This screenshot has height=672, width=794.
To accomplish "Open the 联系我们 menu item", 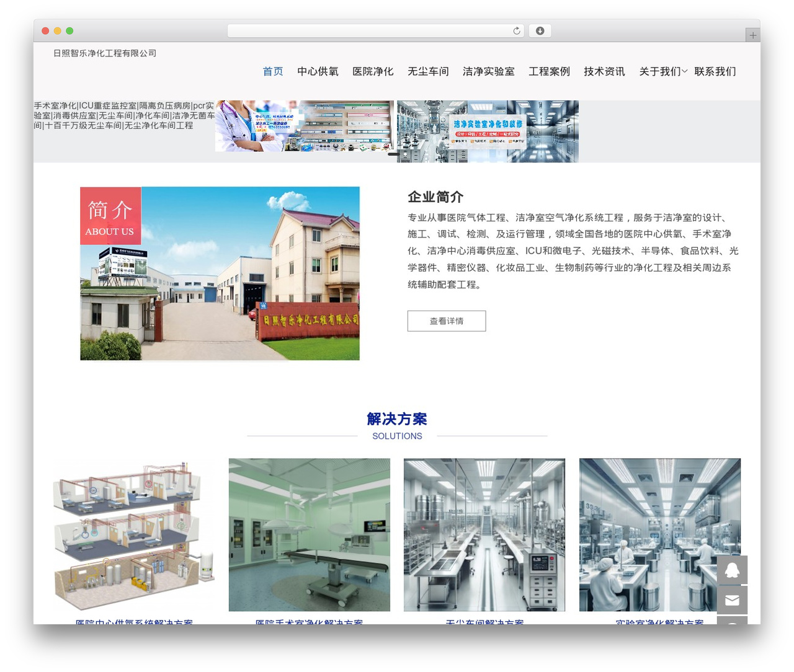I will (x=715, y=71).
